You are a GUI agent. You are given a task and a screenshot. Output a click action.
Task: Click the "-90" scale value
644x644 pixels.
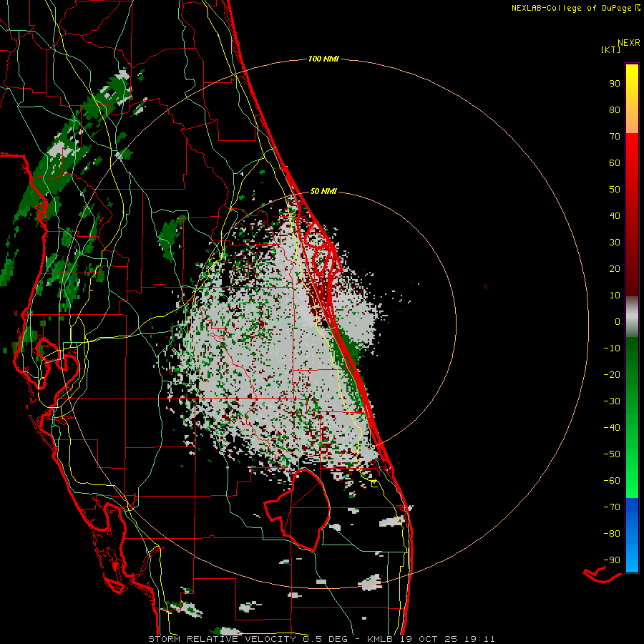pyautogui.click(x=612, y=560)
